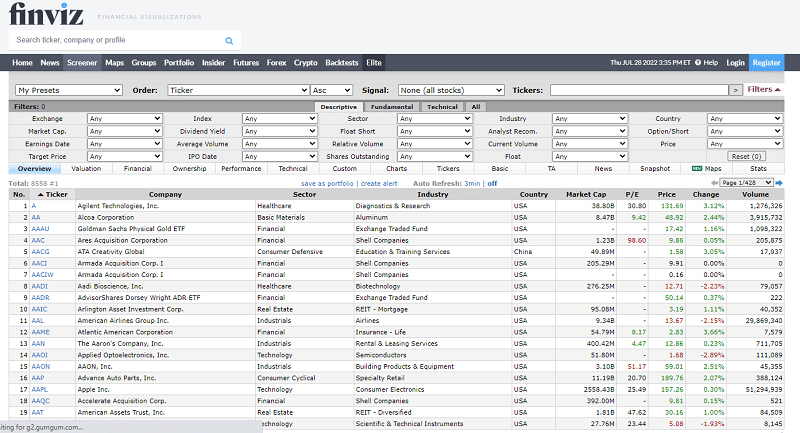The width and height of the screenshot is (800, 433).
Task: Click the Register button
Action: pos(766,63)
